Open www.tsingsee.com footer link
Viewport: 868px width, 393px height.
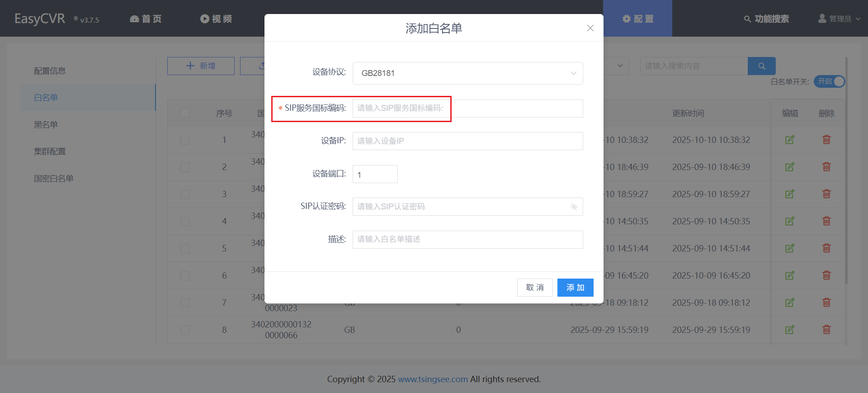(433, 379)
